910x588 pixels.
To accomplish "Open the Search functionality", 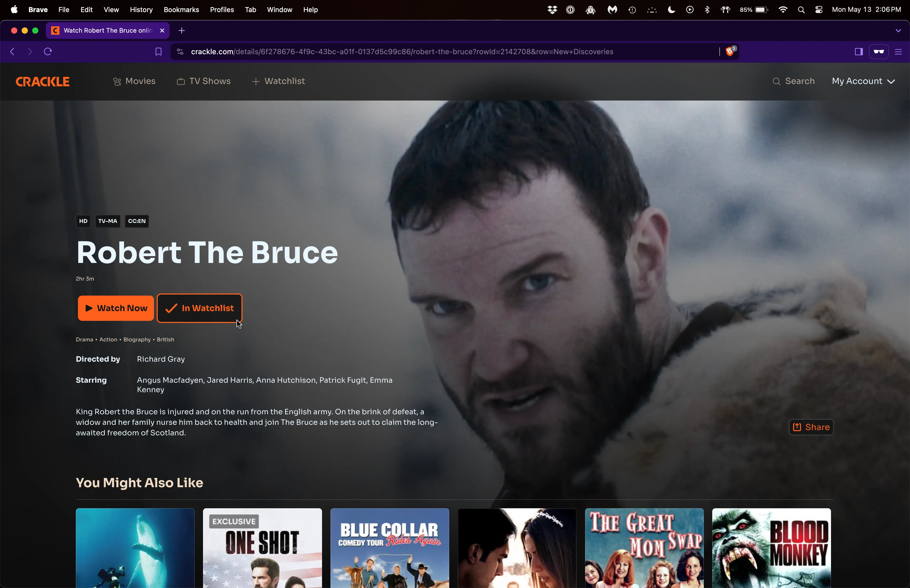I will (x=794, y=81).
